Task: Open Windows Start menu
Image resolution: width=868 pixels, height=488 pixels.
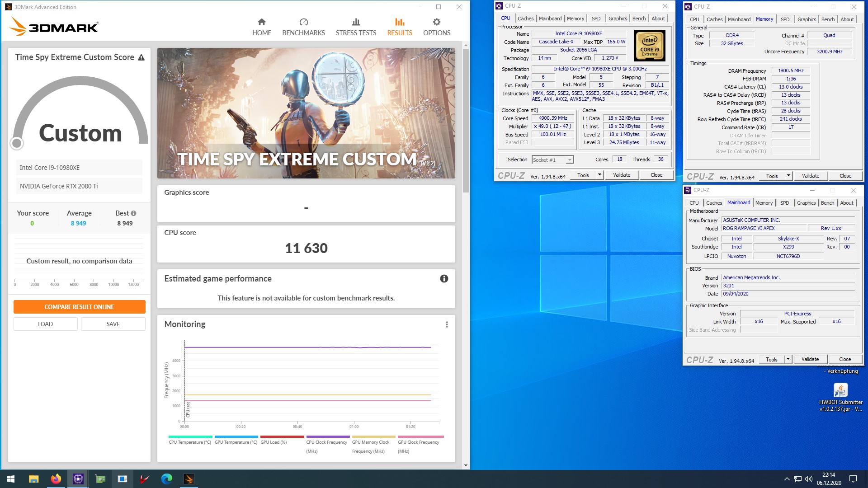Action: click(x=11, y=479)
